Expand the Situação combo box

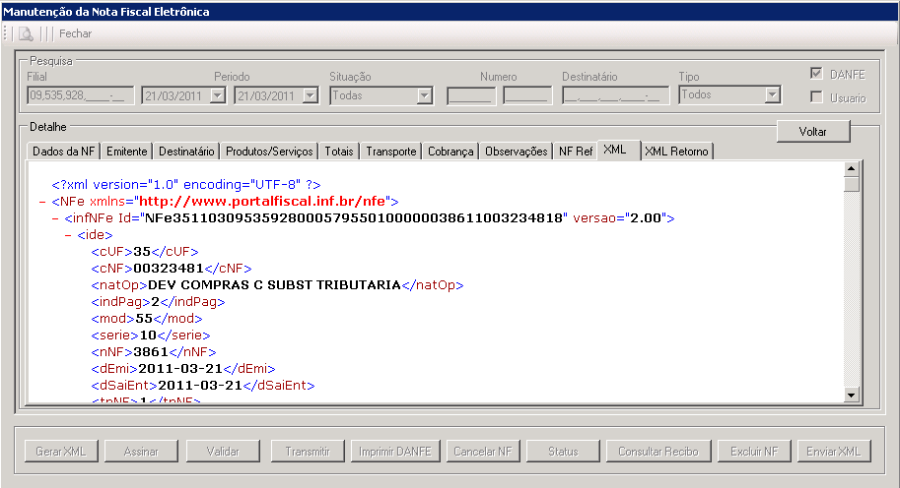(424, 95)
